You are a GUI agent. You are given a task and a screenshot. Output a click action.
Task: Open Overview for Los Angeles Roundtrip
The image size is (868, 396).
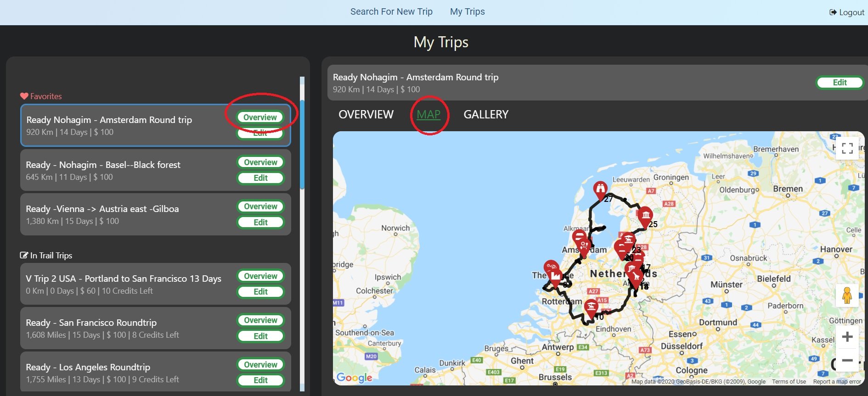260,364
